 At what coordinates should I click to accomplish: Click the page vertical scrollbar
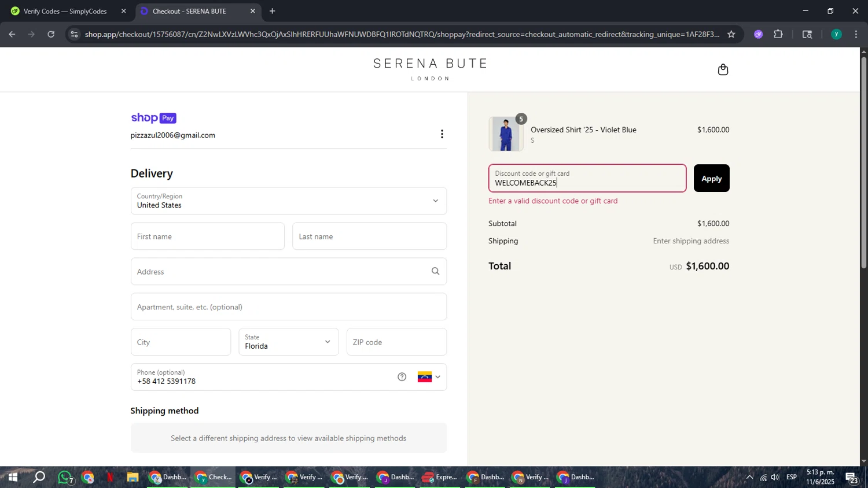[x=863, y=162]
